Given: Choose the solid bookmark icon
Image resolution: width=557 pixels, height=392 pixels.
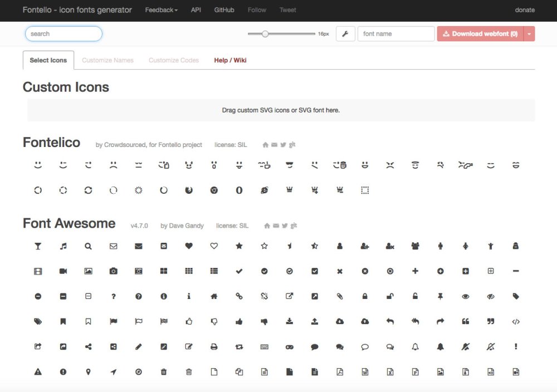Looking at the screenshot, I should 63,322.
